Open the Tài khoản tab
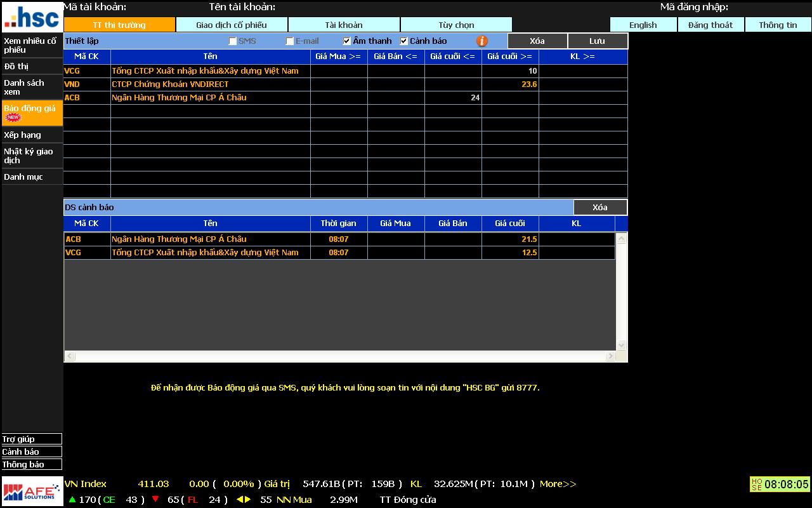 coord(344,25)
